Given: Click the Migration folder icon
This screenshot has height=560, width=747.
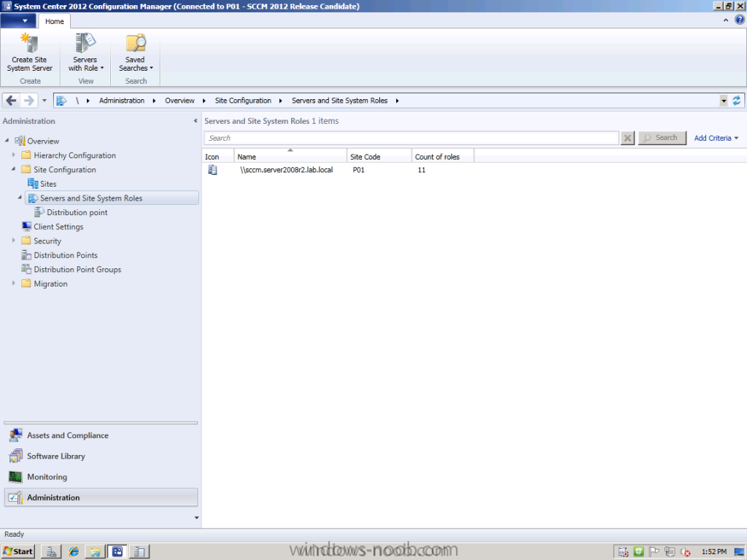Looking at the screenshot, I should point(26,284).
